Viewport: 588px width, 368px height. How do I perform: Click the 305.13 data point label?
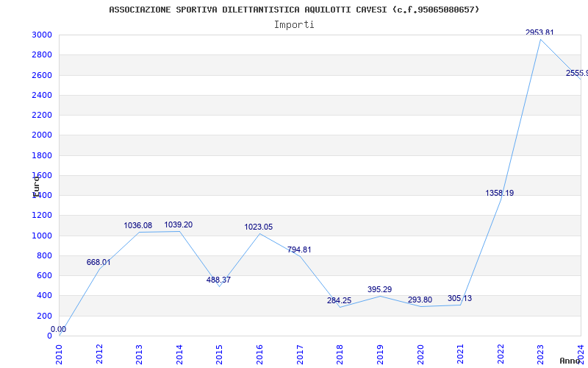459,298
